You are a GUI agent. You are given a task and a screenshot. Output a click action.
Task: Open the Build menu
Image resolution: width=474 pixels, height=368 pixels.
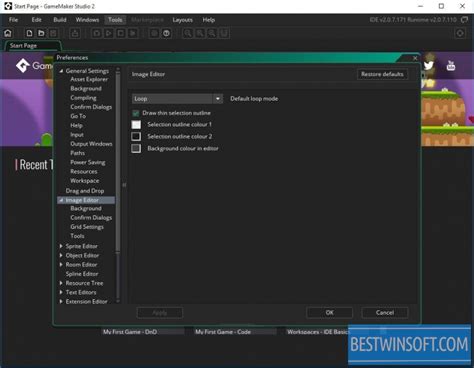60,20
